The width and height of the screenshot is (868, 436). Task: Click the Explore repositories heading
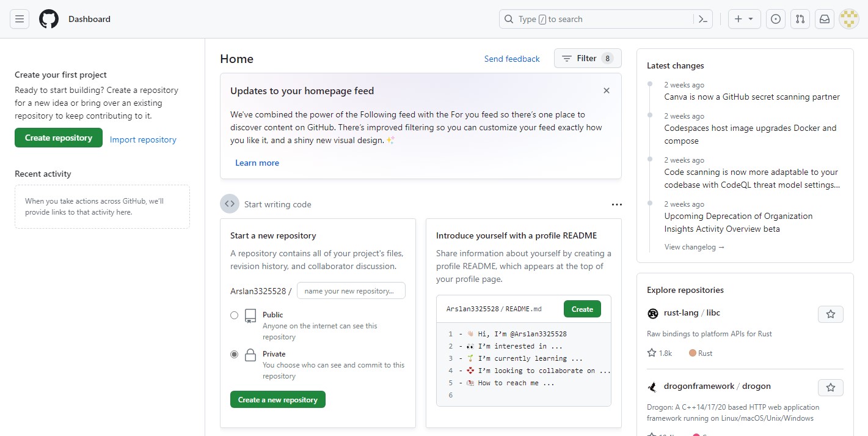[685, 290]
